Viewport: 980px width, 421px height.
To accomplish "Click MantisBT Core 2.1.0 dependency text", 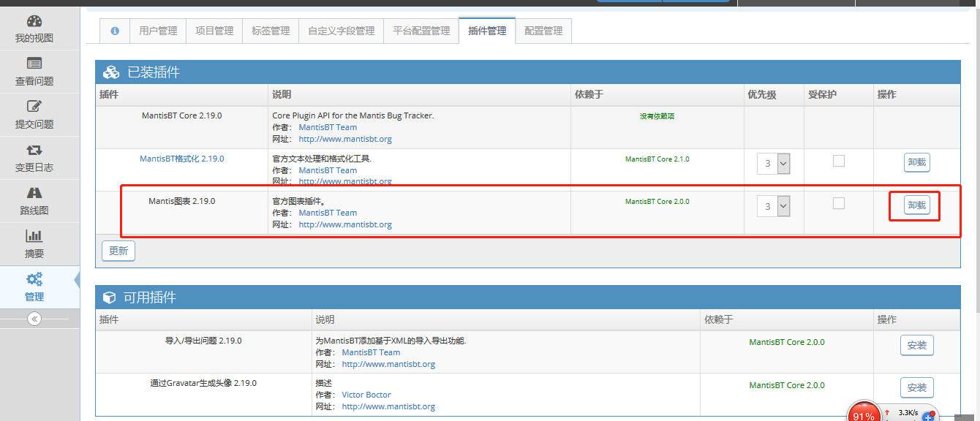I will [x=657, y=159].
